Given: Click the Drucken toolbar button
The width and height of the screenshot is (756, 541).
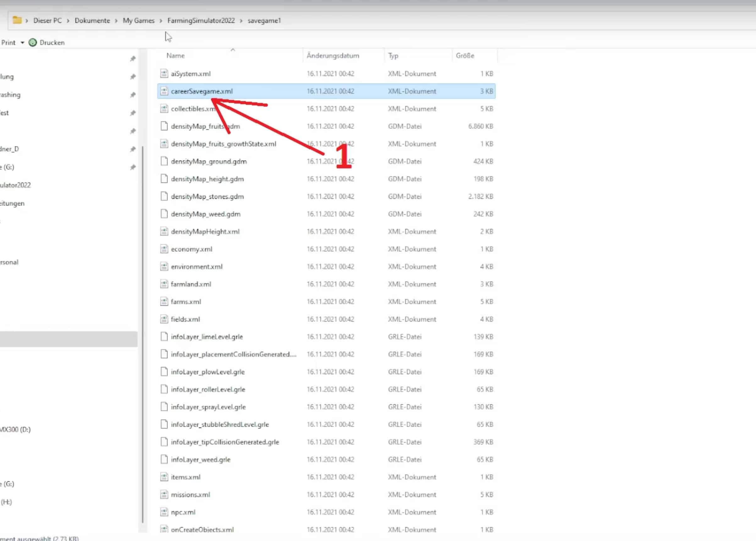Looking at the screenshot, I should (x=52, y=43).
